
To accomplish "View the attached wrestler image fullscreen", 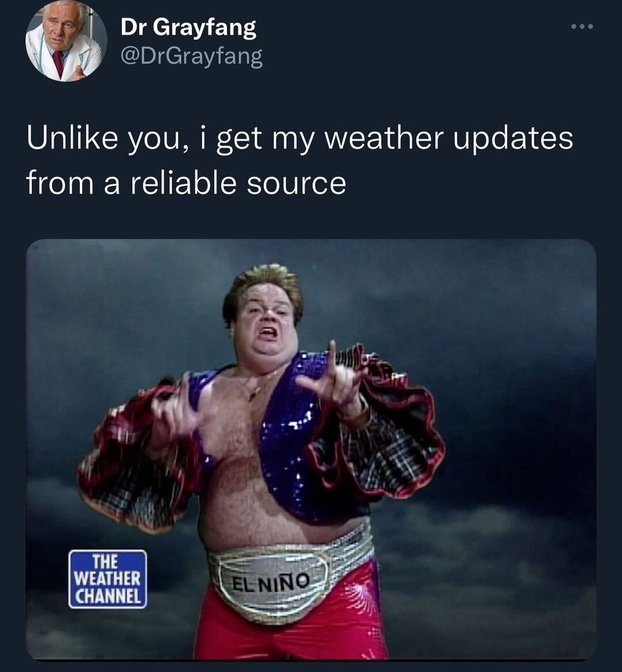I will (311, 449).
